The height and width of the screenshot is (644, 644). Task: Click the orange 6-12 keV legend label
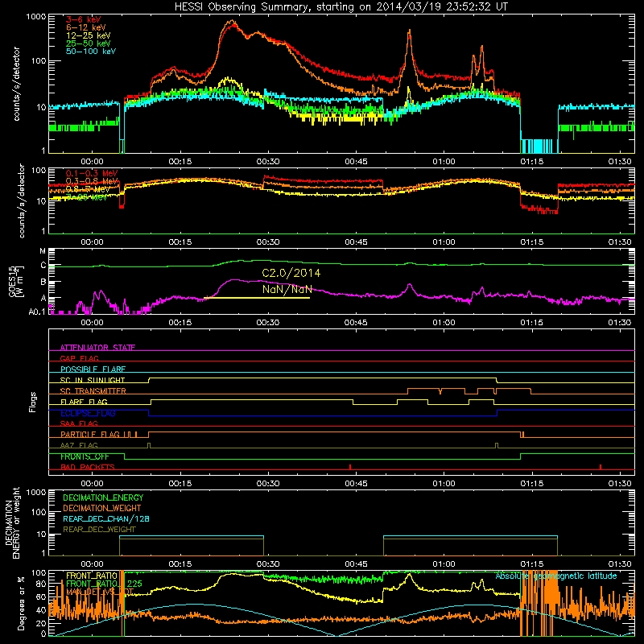tap(86, 27)
